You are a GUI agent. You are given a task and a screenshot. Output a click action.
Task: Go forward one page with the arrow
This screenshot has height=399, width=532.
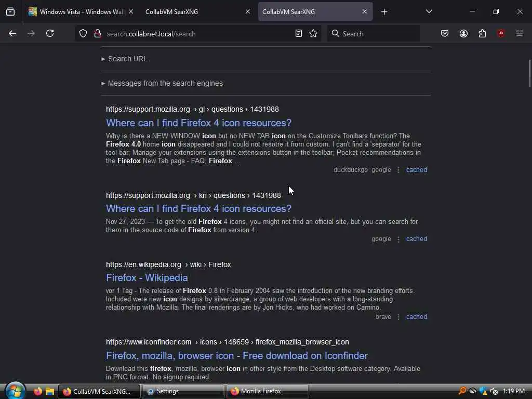pos(31,34)
